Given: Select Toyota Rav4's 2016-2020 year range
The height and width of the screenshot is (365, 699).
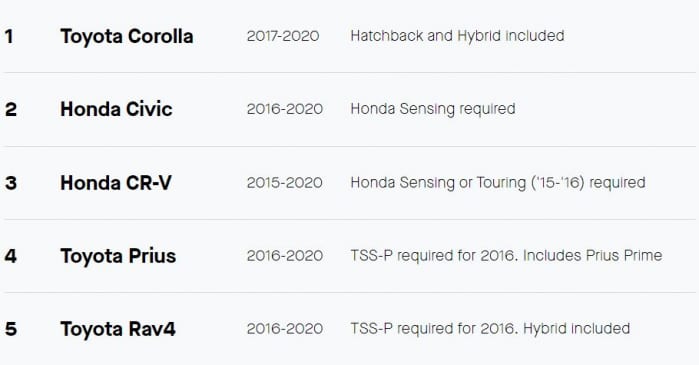Looking at the screenshot, I should tap(285, 329).
